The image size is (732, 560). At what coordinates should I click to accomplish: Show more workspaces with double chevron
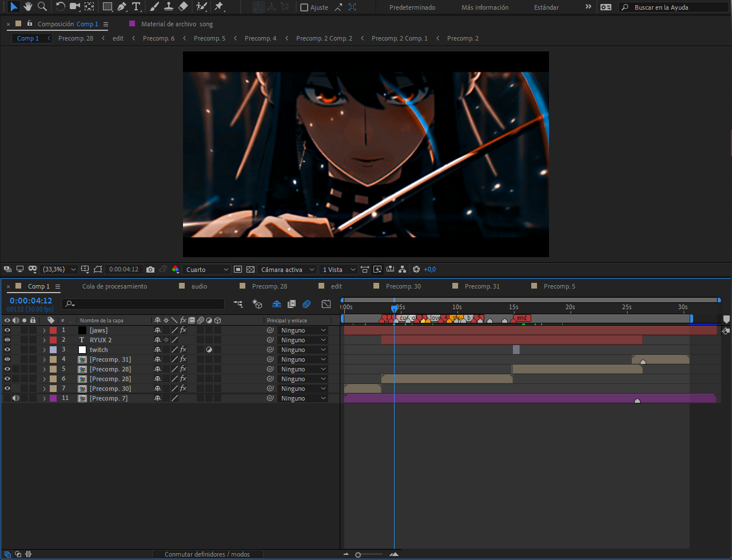coord(588,7)
